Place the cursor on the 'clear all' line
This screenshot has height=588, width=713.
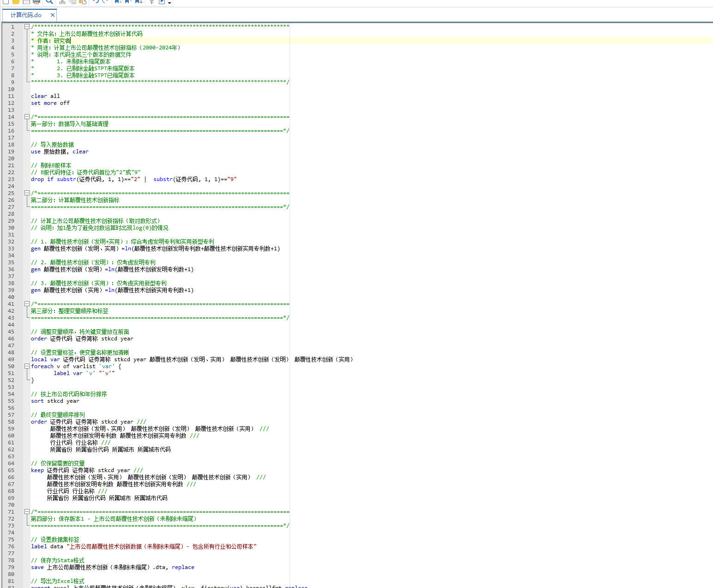pos(45,96)
